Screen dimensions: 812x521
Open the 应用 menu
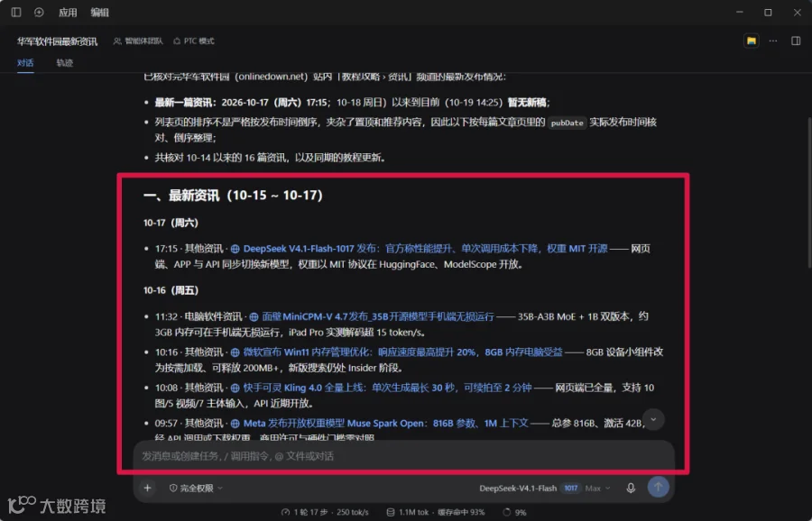(x=68, y=13)
